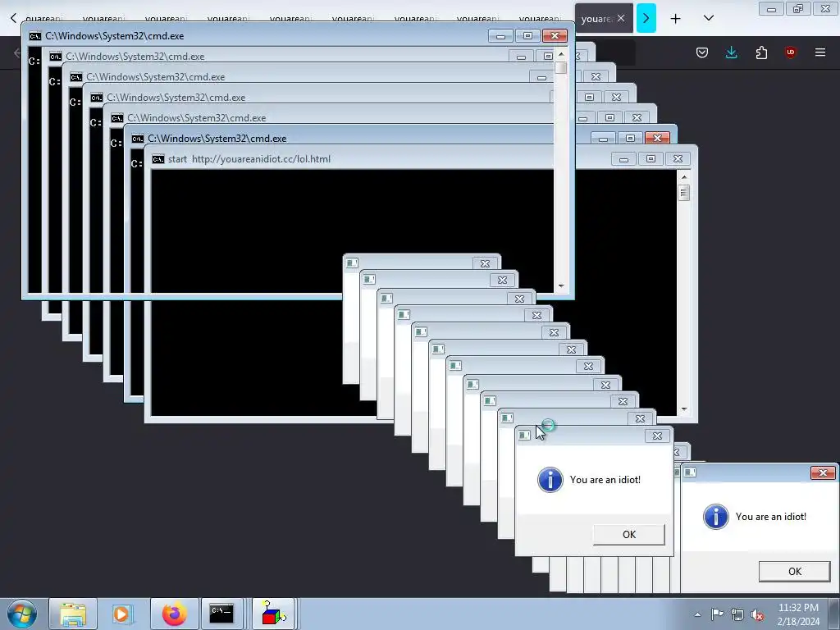Click scrollbar thumb in frontmost cmd window

tap(561, 67)
